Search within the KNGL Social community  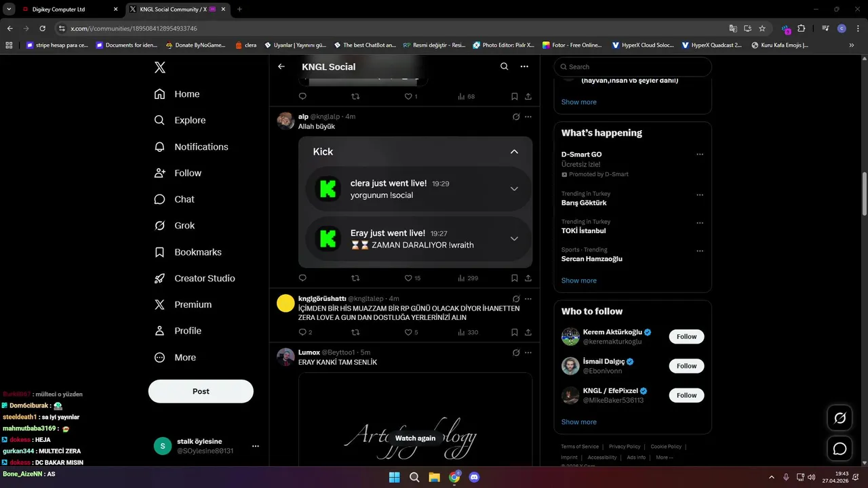[504, 66]
